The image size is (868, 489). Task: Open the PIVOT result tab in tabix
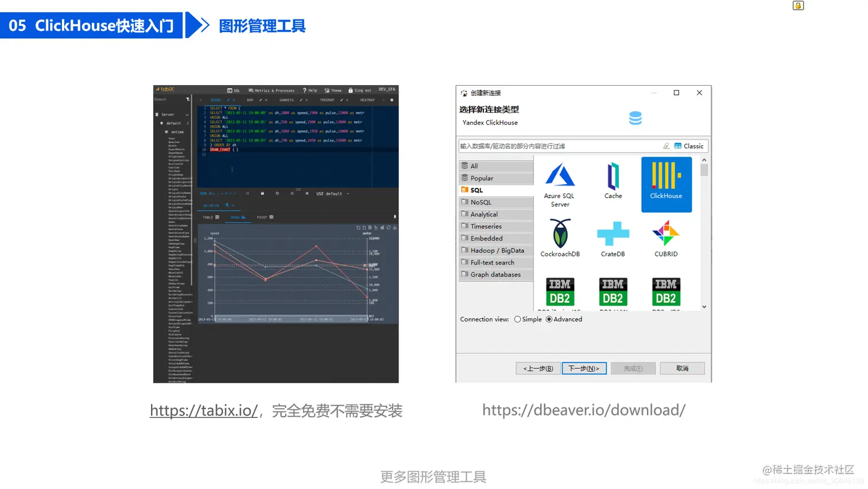[265, 217]
